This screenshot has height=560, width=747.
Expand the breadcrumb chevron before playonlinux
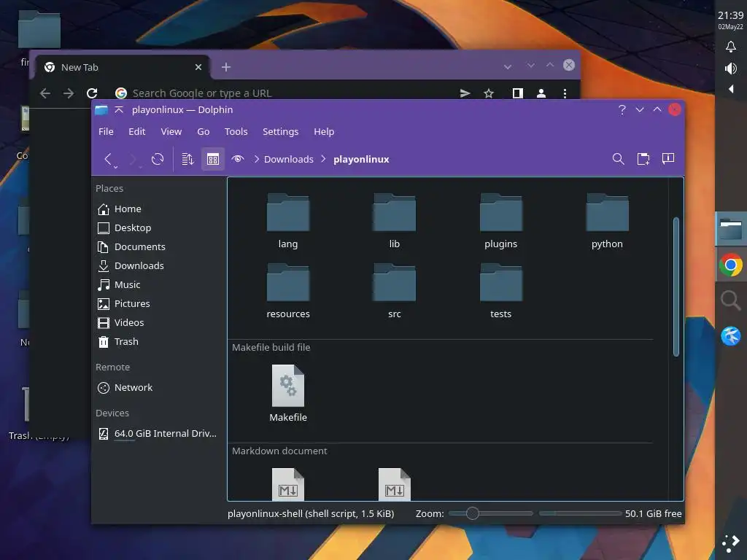click(x=323, y=159)
